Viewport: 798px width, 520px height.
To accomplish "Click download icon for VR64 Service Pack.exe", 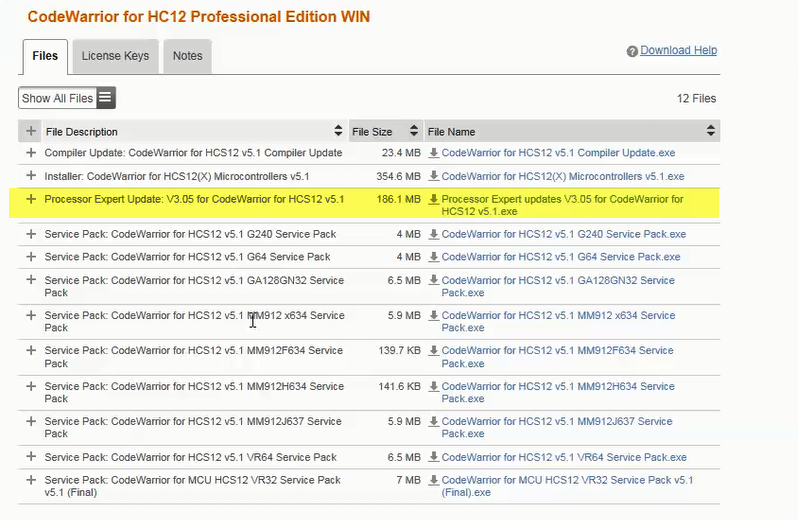I will pyautogui.click(x=434, y=457).
